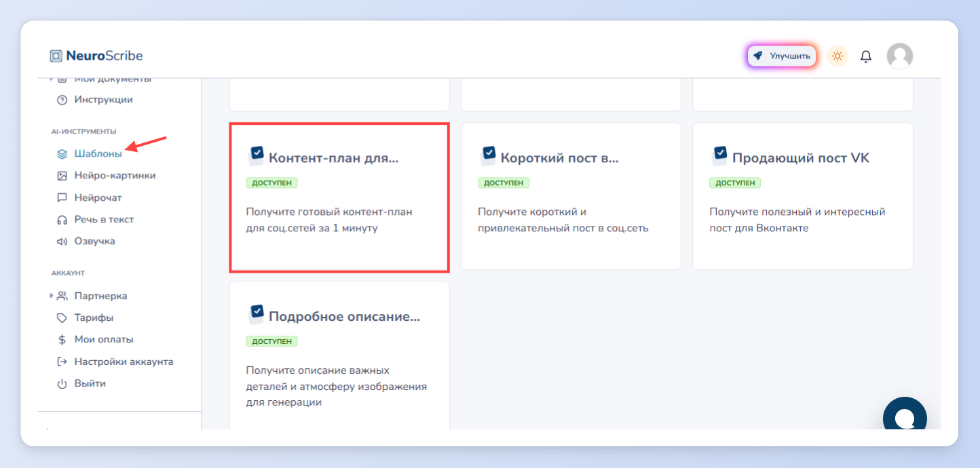980x468 pixels.
Task: Open the Контент-план для… template card
Action: tap(339, 197)
